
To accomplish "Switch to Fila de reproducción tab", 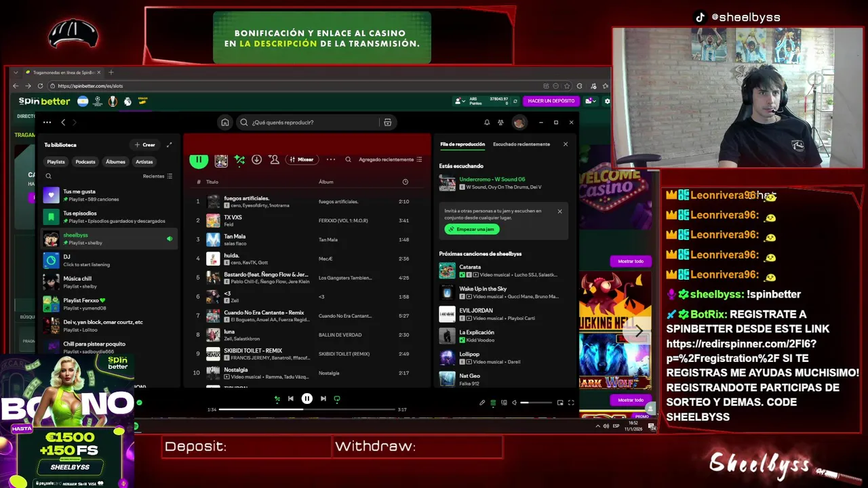I will coord(462,144).
